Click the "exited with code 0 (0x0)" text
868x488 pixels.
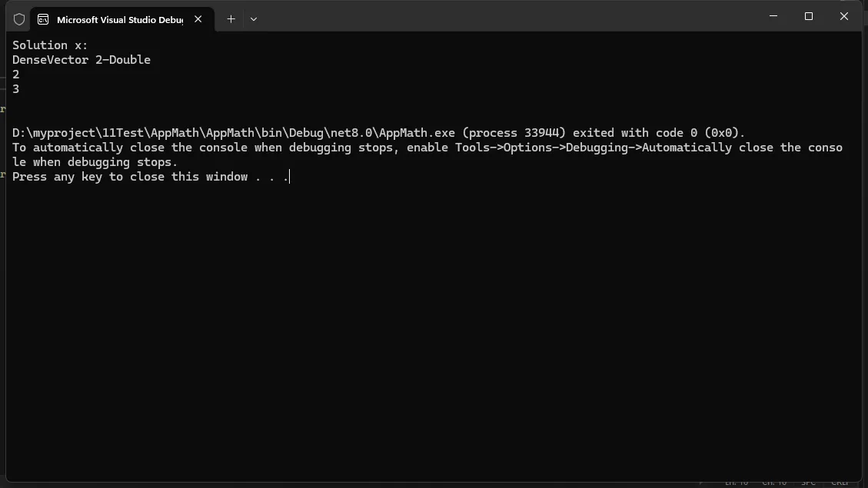[659, 133]
